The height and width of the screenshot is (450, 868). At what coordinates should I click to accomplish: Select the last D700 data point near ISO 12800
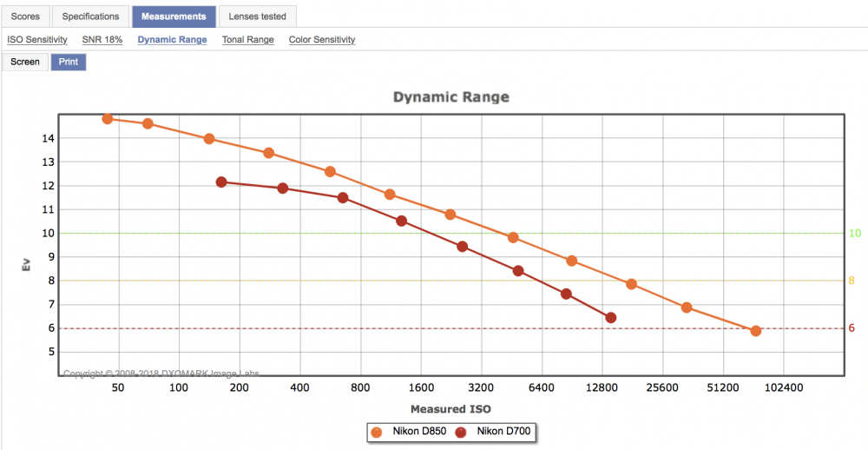pyautogui.click(x=611, y=318)
